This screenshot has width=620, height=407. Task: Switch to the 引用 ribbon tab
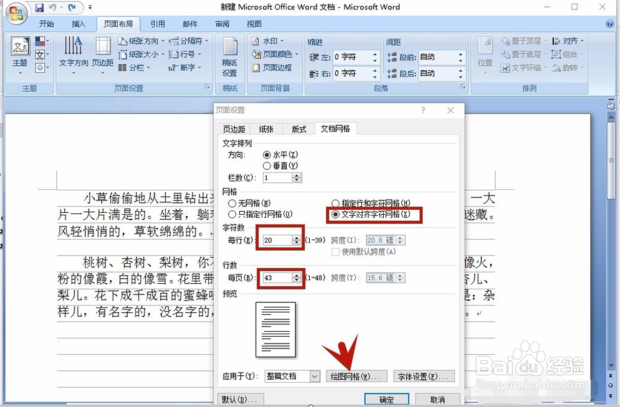coord(157,24)
